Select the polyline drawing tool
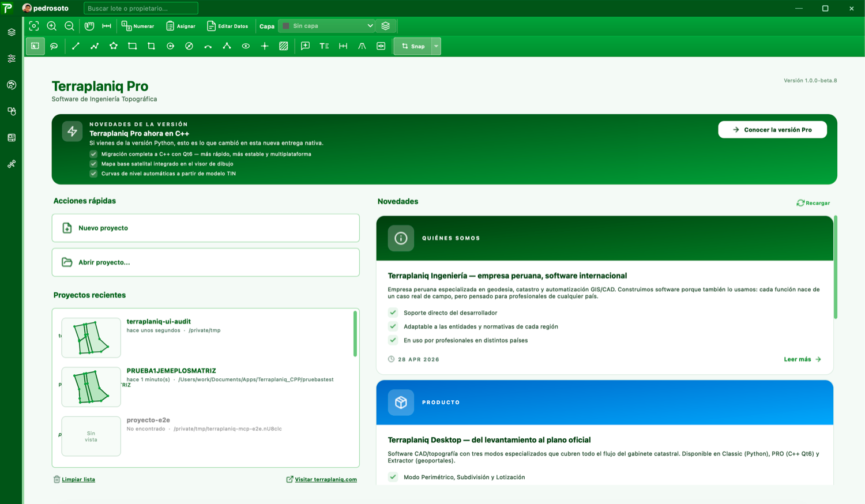Image resolution: width=865 pixels, height=504 pixels. pyautogui.click(x=95, y=46)
